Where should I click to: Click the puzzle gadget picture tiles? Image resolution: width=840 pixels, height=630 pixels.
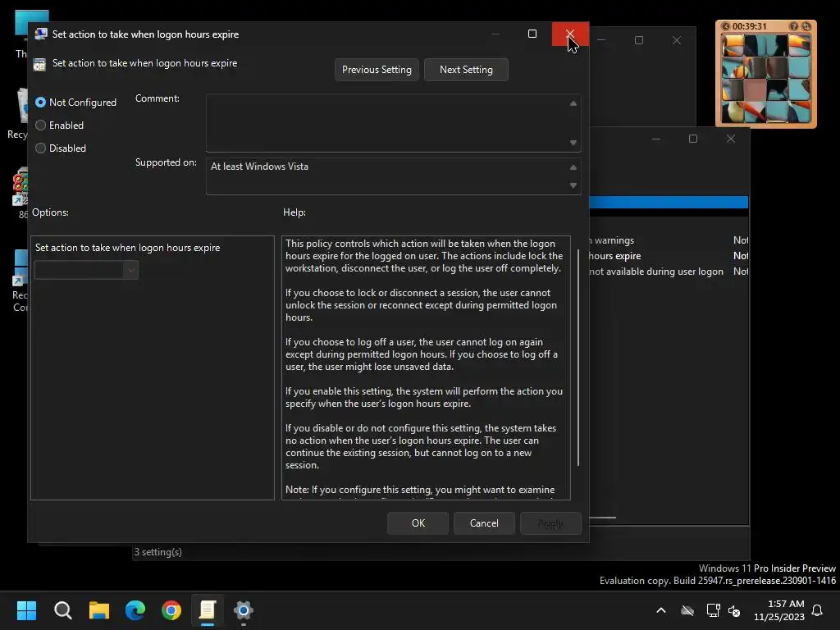pyautogui.click(x=766, y=79)
